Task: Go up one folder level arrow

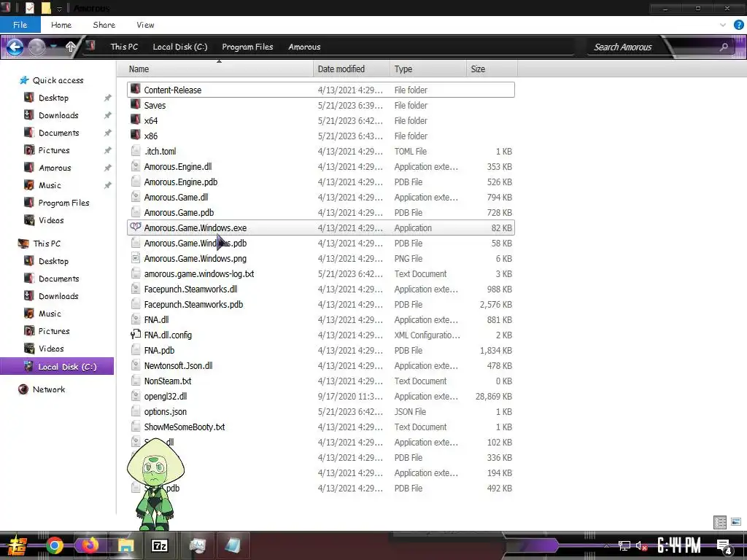Action: coord(71,47)
